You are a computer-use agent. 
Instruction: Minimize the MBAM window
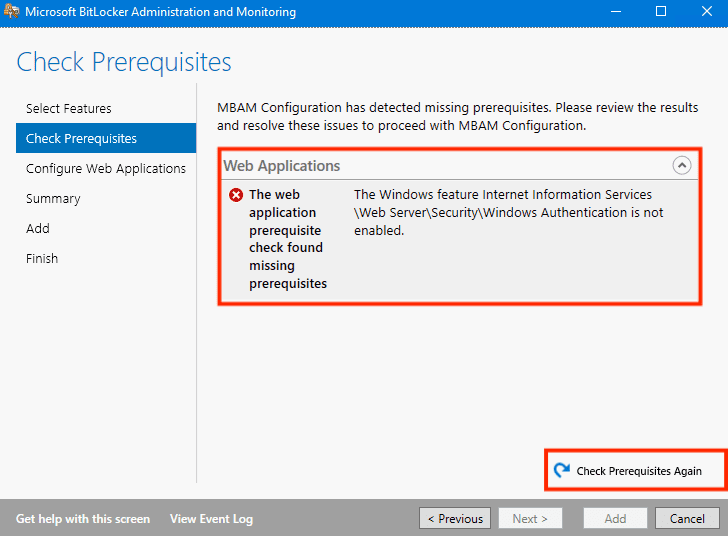pyautogui.click(x=616, y=12)
